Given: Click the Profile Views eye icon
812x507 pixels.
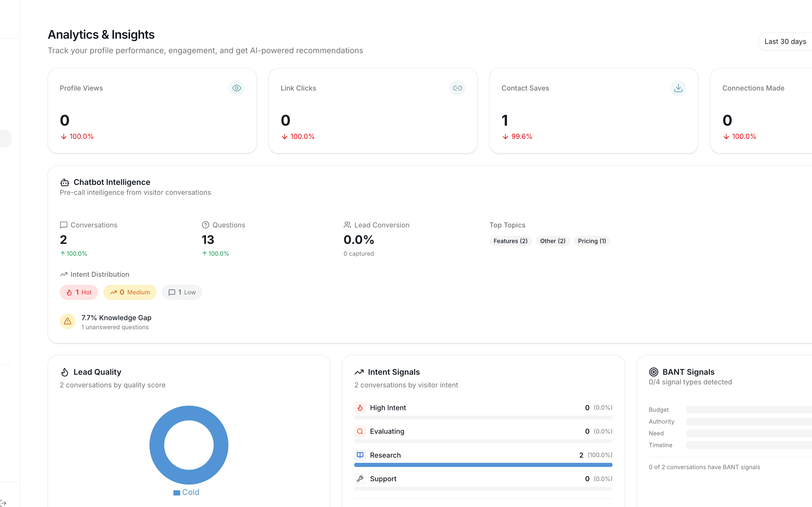Looking at the screenshot, I should coord(236,88).
